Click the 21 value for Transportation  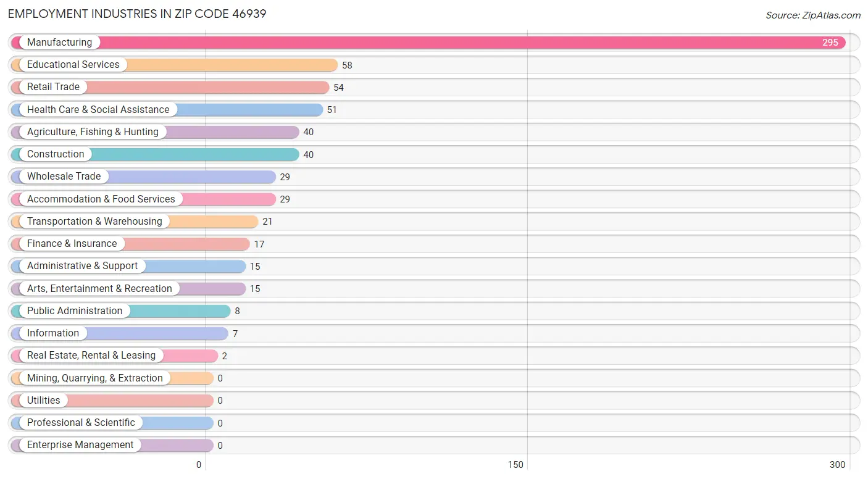(267, 222)
